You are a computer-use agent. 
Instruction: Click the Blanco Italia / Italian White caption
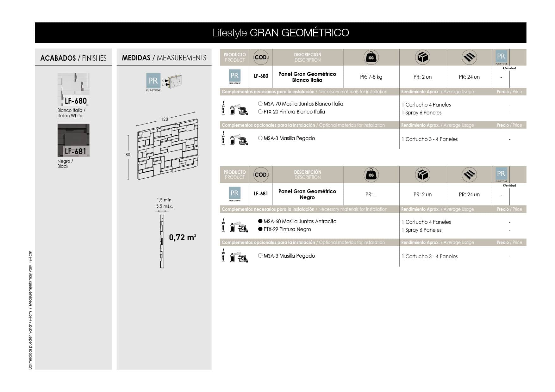(x=72, y=113)
